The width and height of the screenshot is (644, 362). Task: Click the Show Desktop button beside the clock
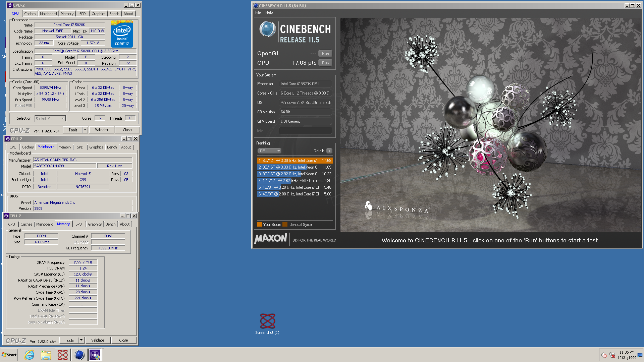[640, 355]
